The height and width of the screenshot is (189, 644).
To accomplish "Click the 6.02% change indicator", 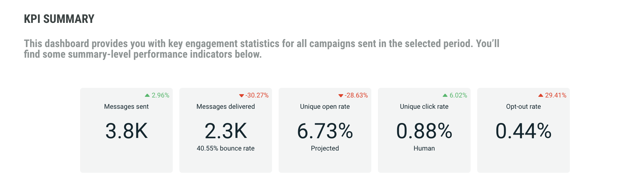I will (x=458, y=95).
